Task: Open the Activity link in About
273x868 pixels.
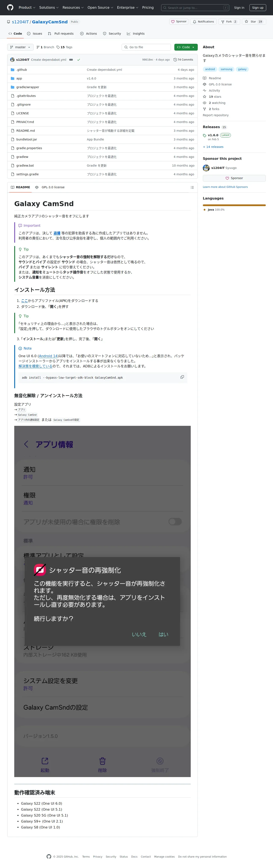Action: coord(211,91)
